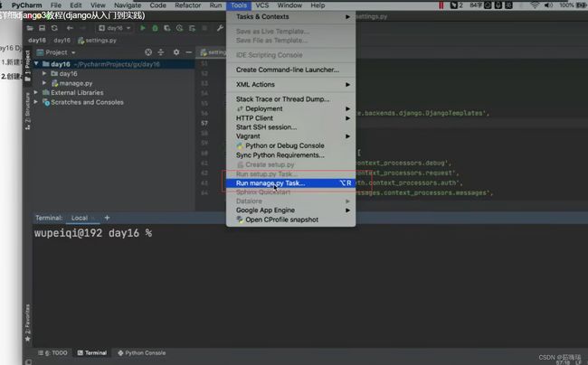Click the Stop square icon
The width and height of the screenshot is (588, 365).
(x=204, y=28)
